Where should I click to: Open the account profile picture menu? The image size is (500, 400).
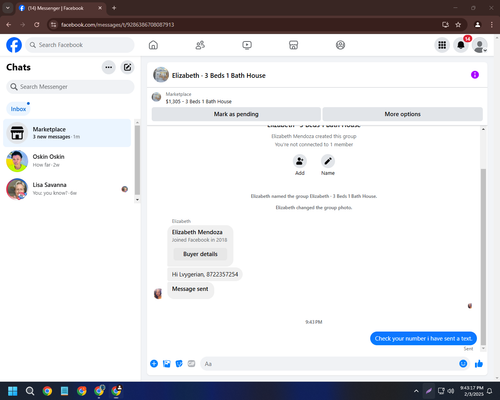(480, 45)
